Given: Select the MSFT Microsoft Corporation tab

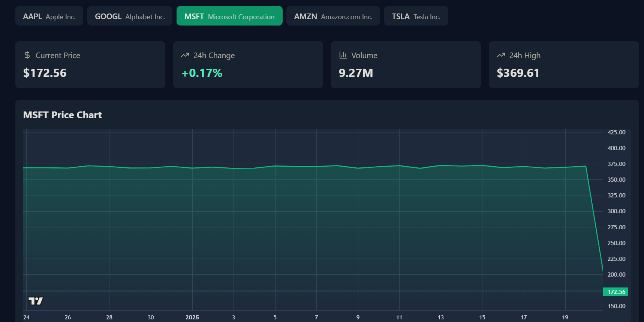Looking at the screenshot, I should [x=229, y=16].
